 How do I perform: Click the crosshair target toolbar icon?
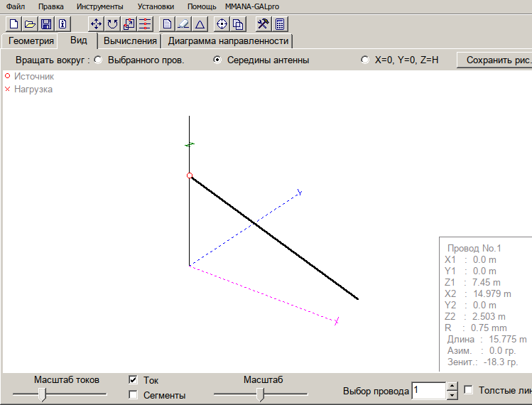pos(222,23)
